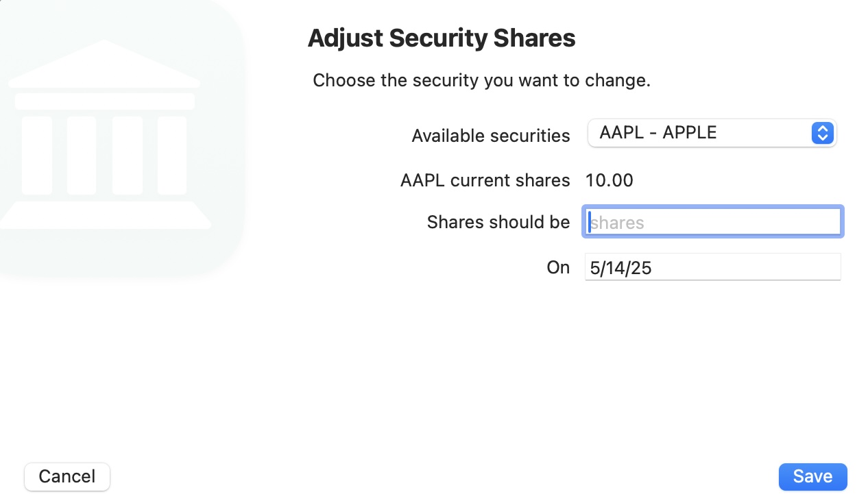
Task: Click the AAPL current shares label
Action: (x=485, y=180)
